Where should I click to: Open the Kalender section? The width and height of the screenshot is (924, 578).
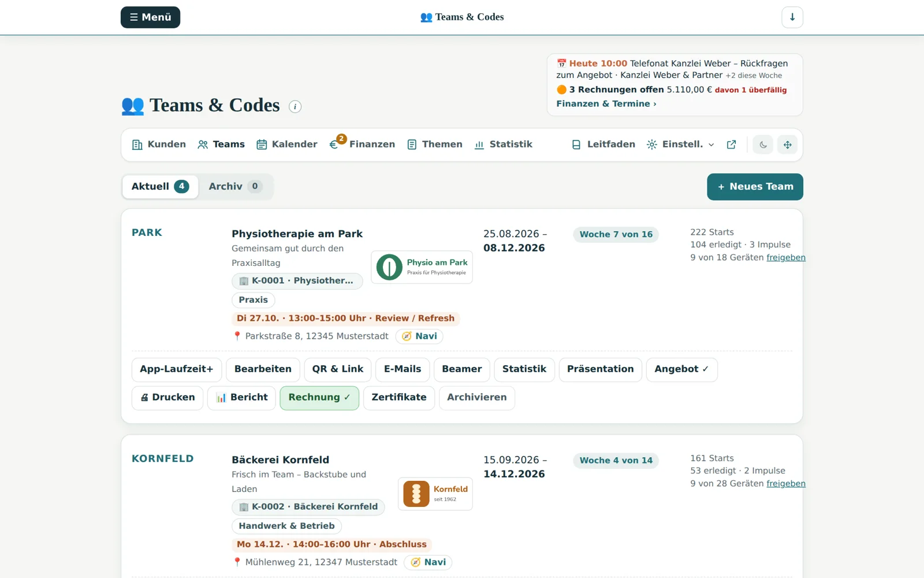287,144
